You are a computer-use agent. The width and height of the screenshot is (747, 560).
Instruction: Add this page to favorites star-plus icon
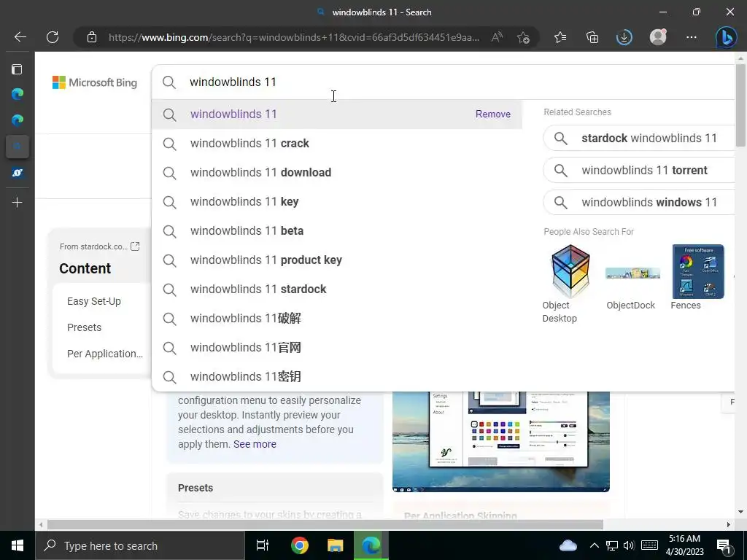523,37
